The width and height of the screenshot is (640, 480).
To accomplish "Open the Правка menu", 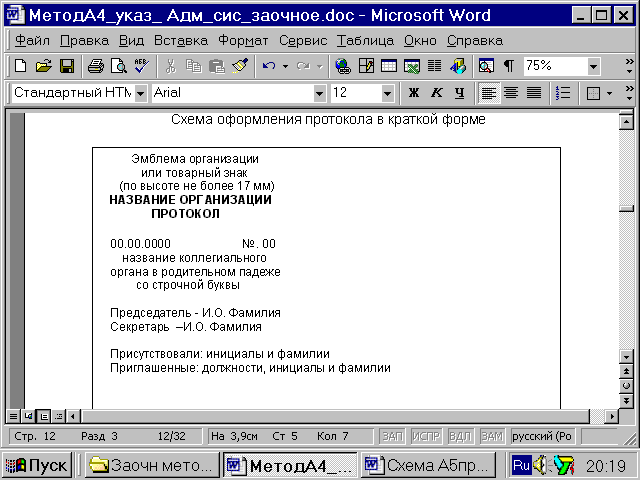I will 84,40.
